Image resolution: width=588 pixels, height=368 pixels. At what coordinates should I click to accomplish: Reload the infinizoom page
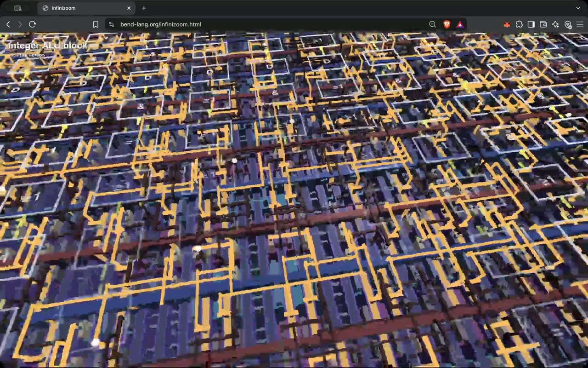[32, 24]
